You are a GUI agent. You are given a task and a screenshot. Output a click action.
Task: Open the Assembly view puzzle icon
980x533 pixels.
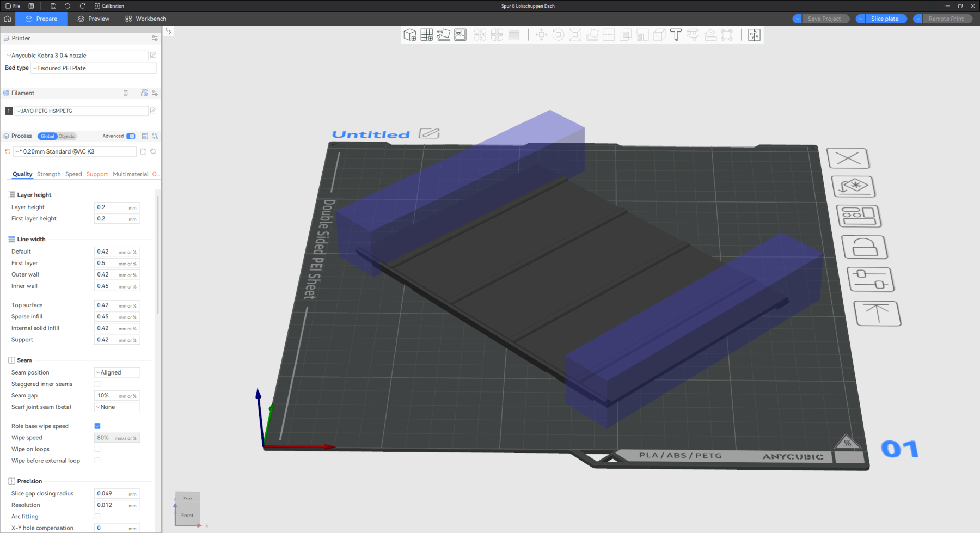[754, 35]
